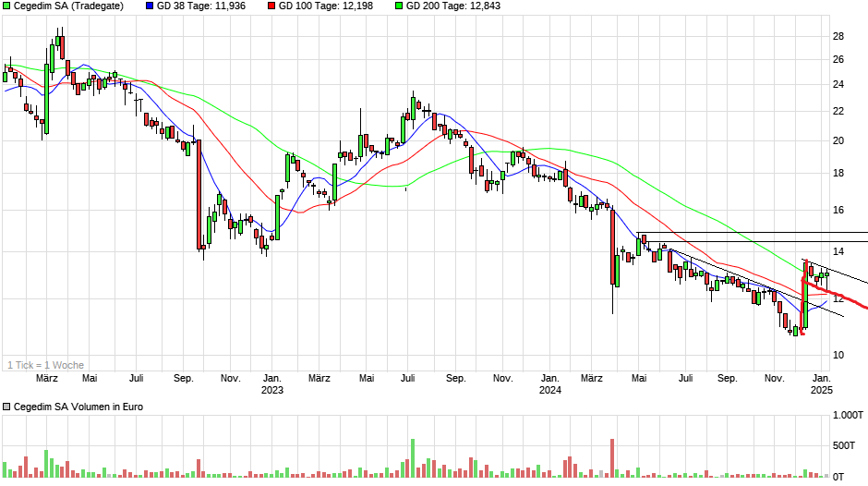Click the price axis label 22

point(838,112)
